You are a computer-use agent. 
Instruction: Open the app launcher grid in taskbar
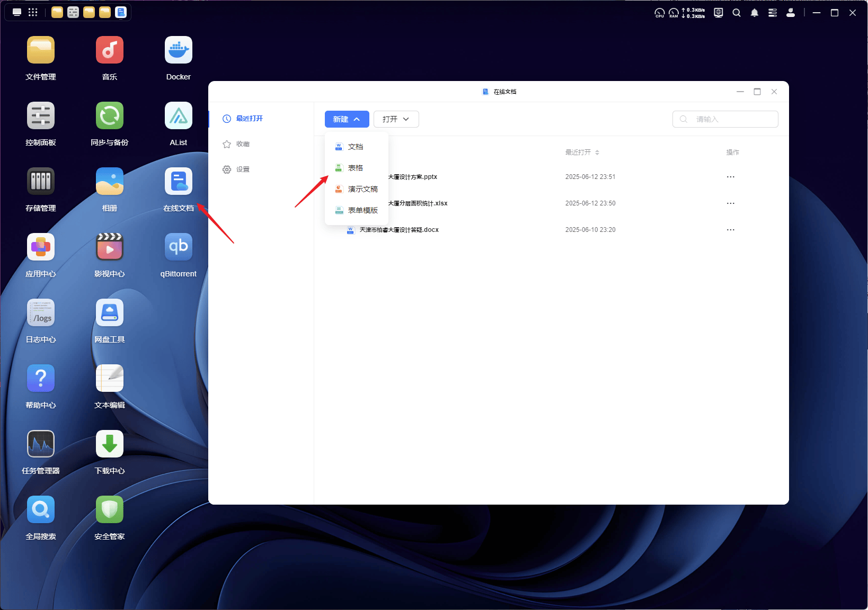[x=33, y=12]
